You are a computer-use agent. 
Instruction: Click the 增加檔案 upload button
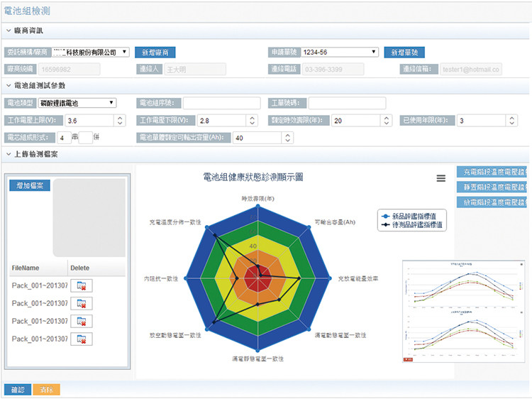[29, 186]
